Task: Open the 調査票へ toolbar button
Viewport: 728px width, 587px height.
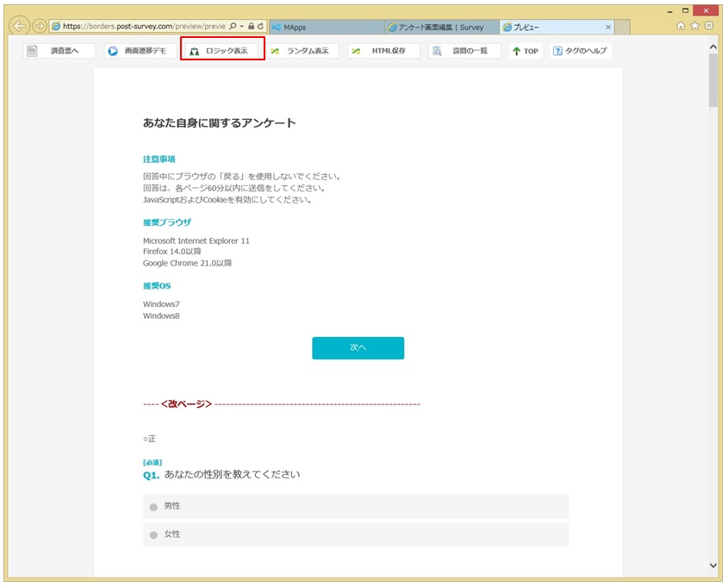Action: (59, 51)
